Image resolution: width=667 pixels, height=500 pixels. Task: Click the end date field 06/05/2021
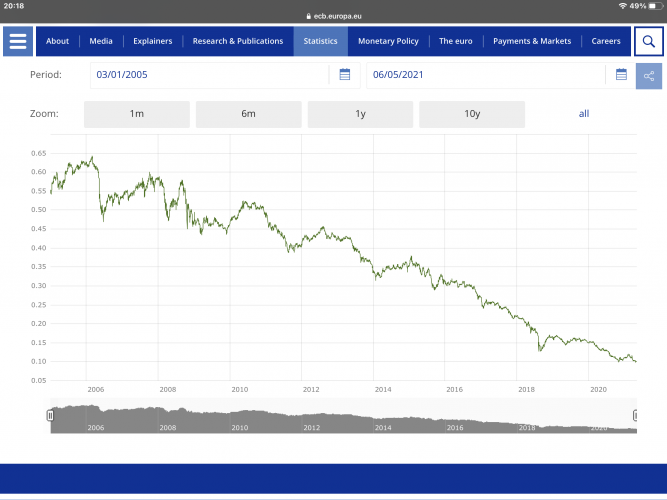(485, 75)
